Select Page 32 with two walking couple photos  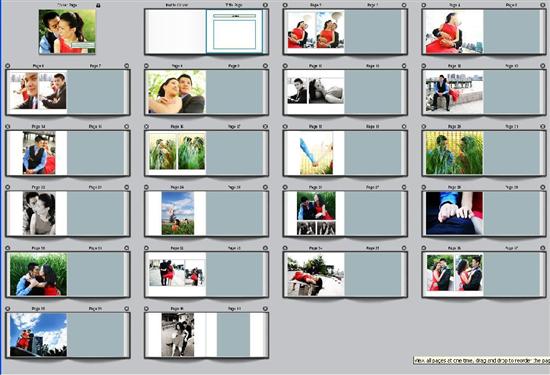tap(176, 274)
